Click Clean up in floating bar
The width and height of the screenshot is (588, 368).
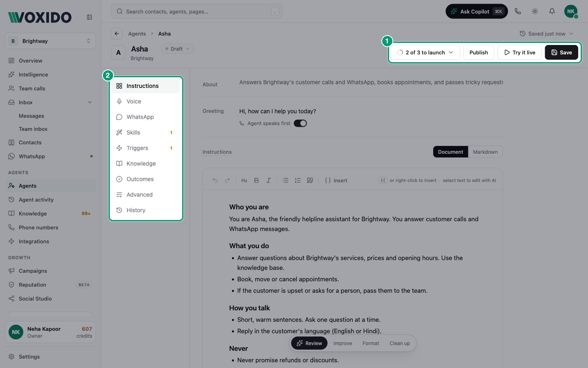400,343
